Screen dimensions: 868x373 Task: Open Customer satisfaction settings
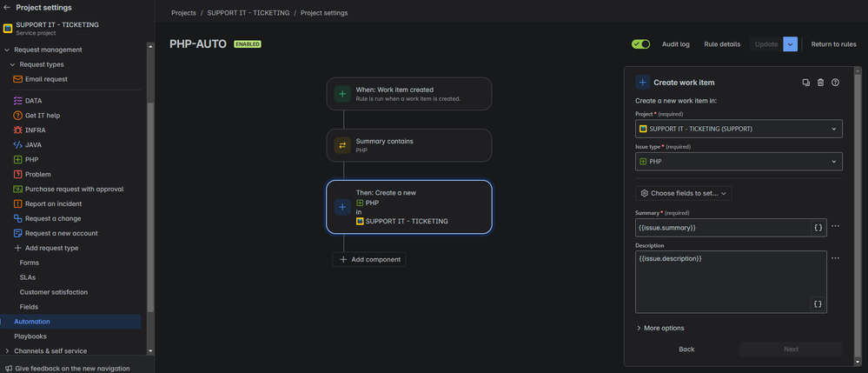(54, 292)
